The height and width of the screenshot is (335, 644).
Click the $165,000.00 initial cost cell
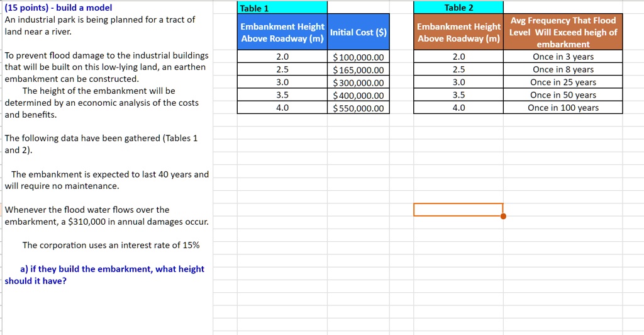(x=358, y=69)
